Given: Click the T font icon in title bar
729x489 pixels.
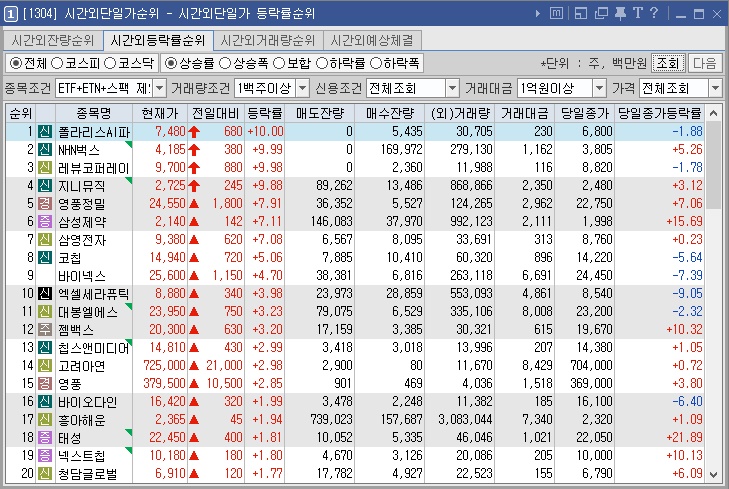Looking at the screenshot, I should pos(638,13).
